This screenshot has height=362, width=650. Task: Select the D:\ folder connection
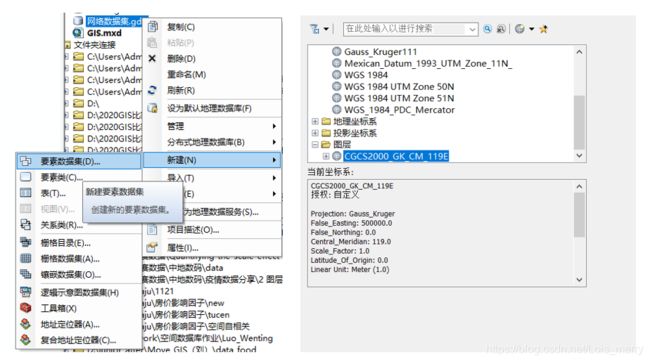pyautogui.click(x=93, y=103)
